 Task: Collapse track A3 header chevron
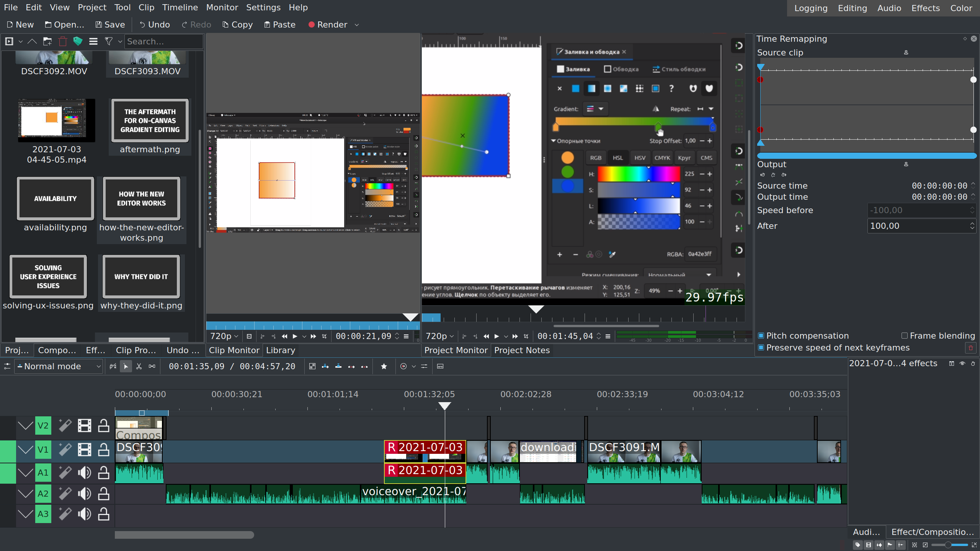tap(25, 514)
